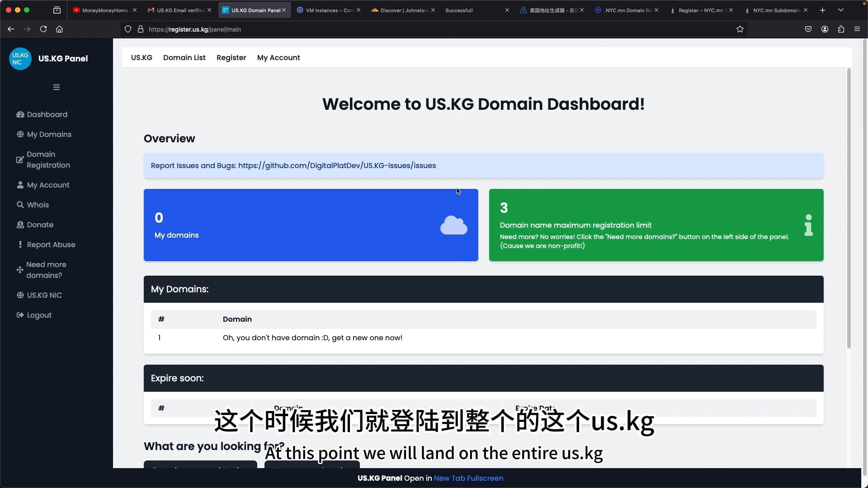868x488 pixels.
Task: Open the Donate page in sidebar
Action: 40,225
